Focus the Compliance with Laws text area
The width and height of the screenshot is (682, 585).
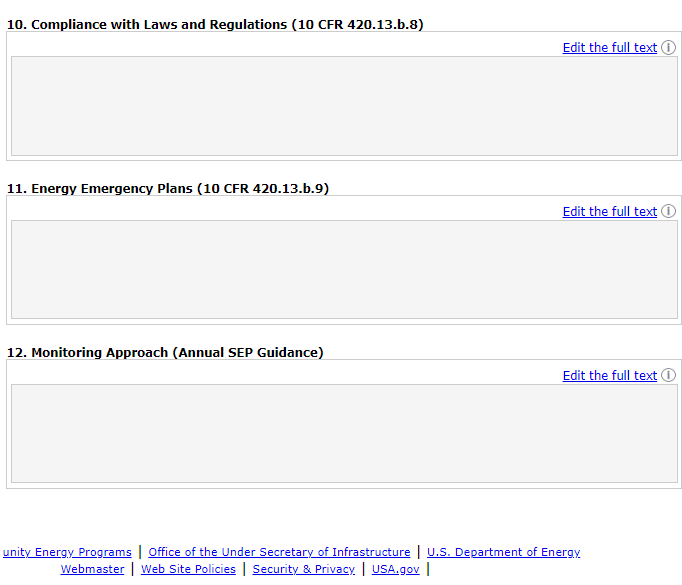point(344,106)
